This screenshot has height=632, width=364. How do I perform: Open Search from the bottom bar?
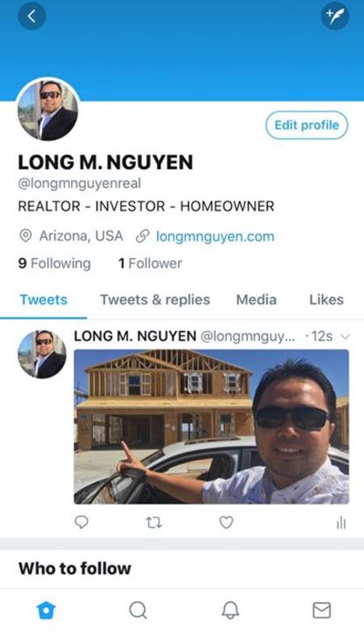138,610
